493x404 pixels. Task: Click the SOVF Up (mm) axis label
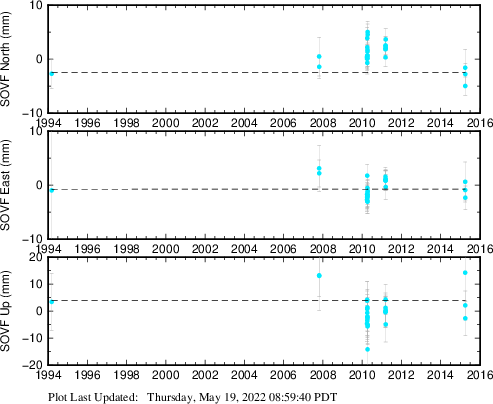pos(5,311)
